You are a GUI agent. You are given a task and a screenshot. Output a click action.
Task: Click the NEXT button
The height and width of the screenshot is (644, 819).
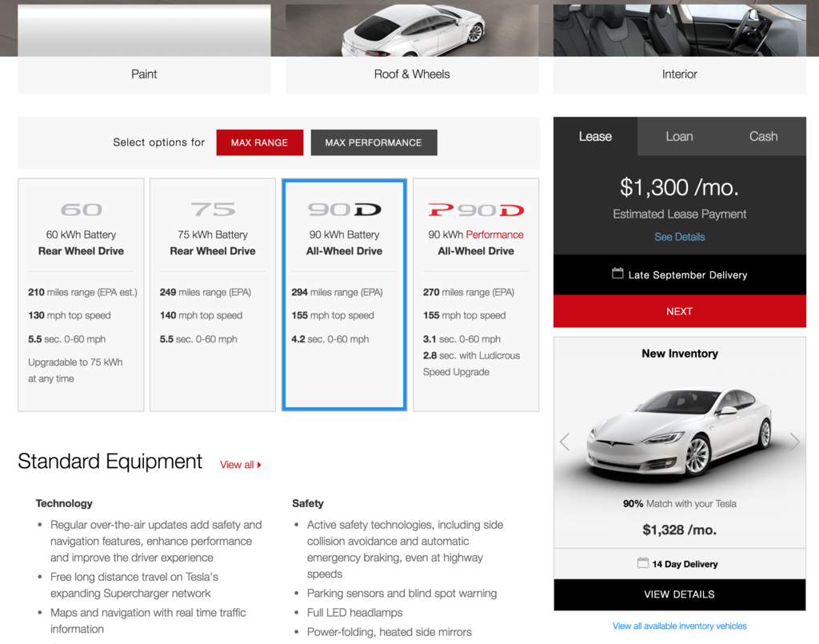click(x=679, y=311)
